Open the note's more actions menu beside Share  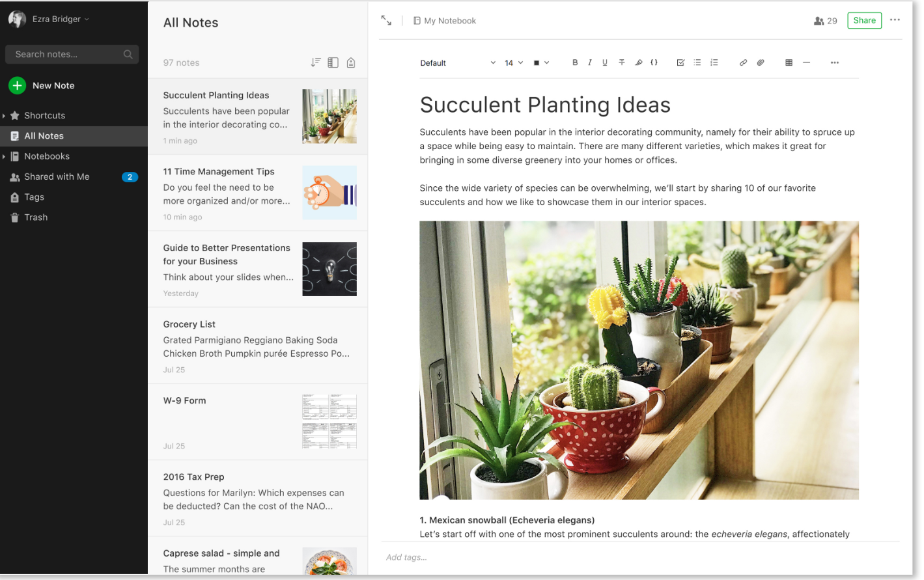pyautogui.click(x=895, y=20)
